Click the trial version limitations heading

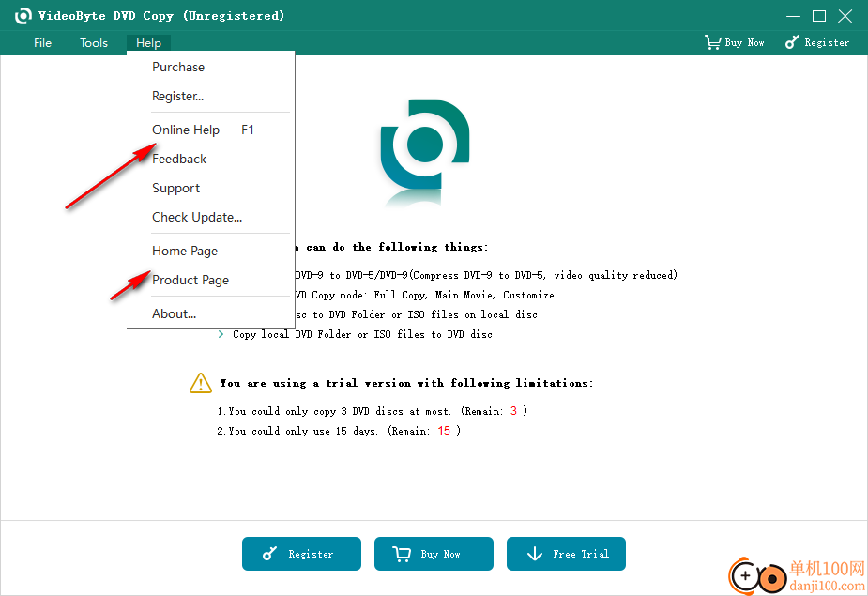[x=407, y=383]
